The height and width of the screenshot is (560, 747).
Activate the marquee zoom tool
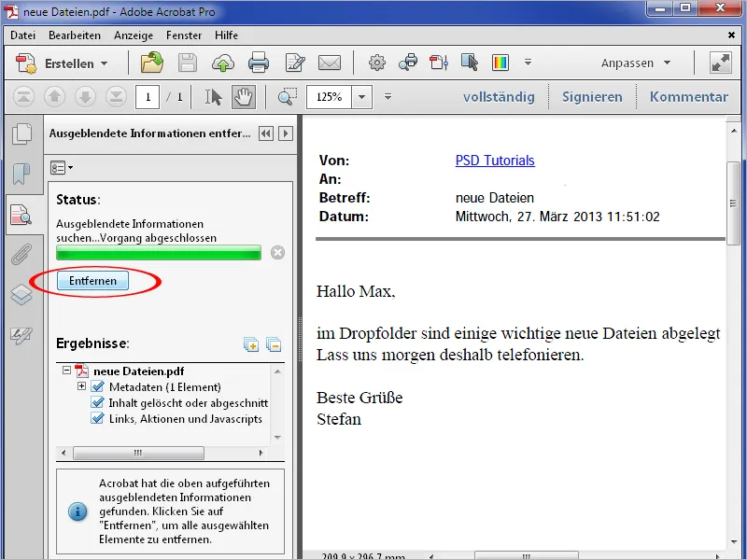point(287,97)
